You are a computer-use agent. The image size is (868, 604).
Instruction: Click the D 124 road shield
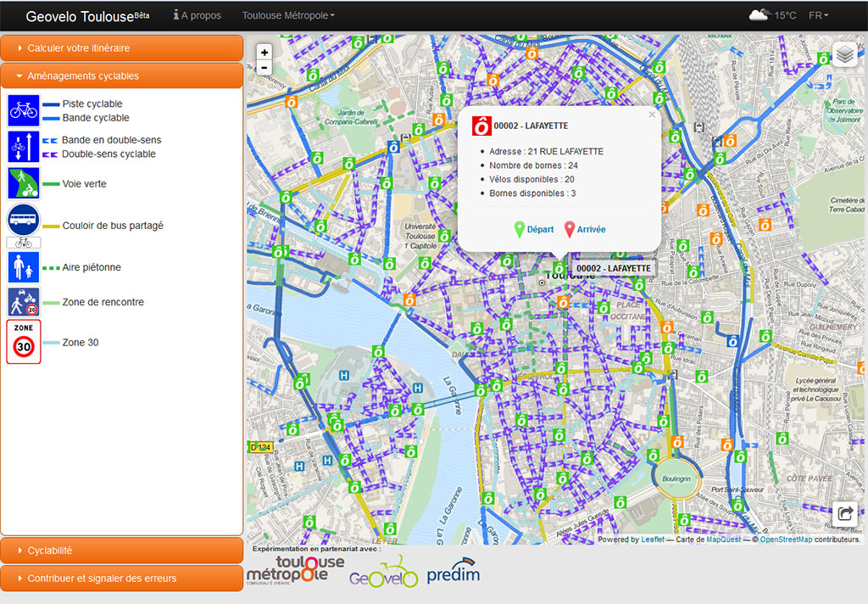[x=261, y=446]
